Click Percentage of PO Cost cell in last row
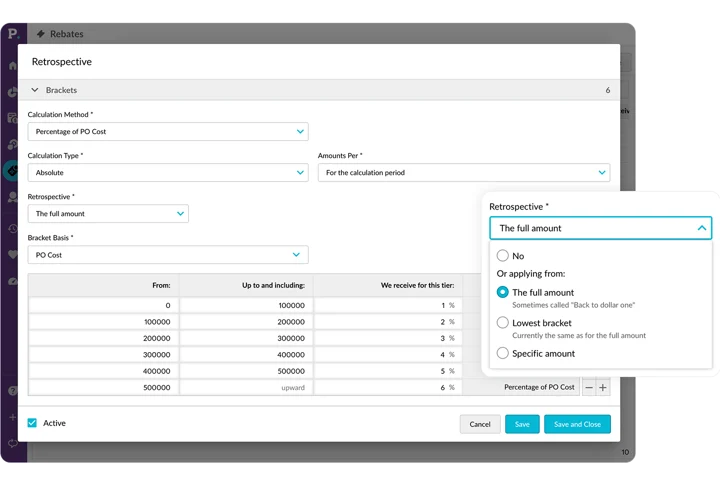 [x=521, y=388]
